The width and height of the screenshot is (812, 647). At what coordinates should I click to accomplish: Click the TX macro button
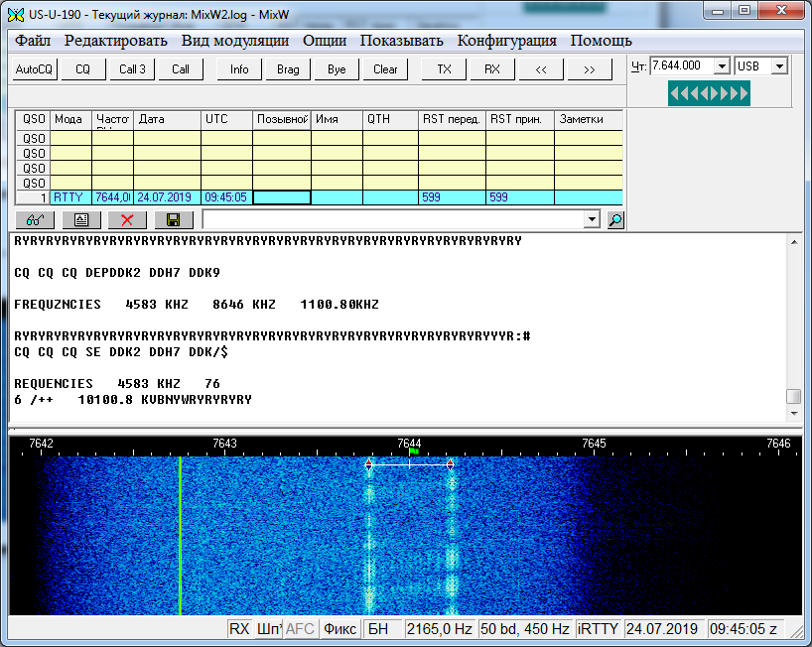click(x=445, y=69)
